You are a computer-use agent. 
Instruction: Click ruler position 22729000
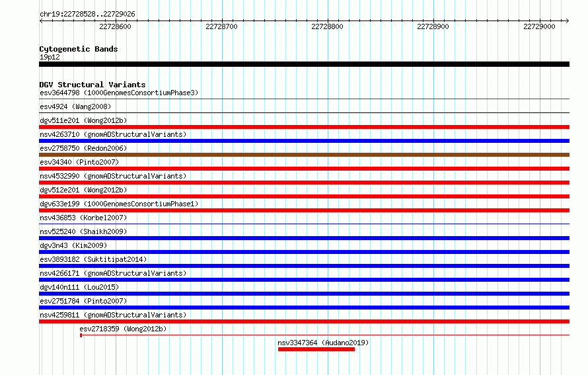coord(539,26)
